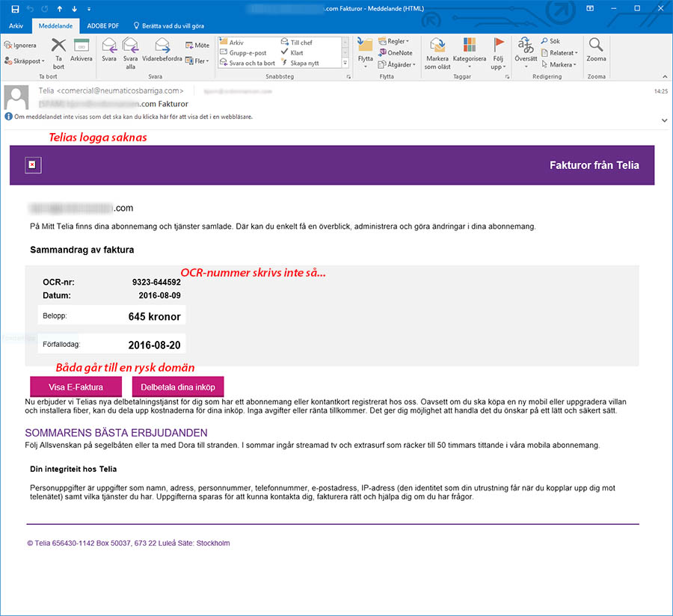Click the Telia footer address line
The width and height of the screenshot is (673, 616).
(x=129, y=543)
